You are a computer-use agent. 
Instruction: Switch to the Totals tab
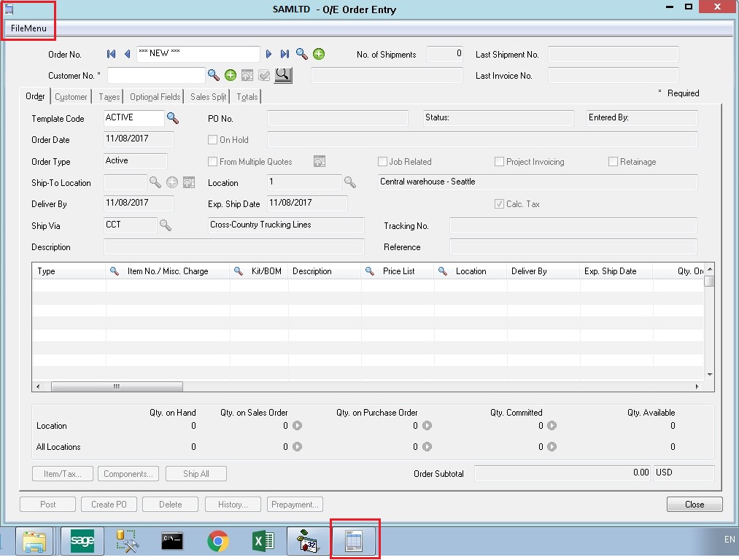click(x=247, y=97)
